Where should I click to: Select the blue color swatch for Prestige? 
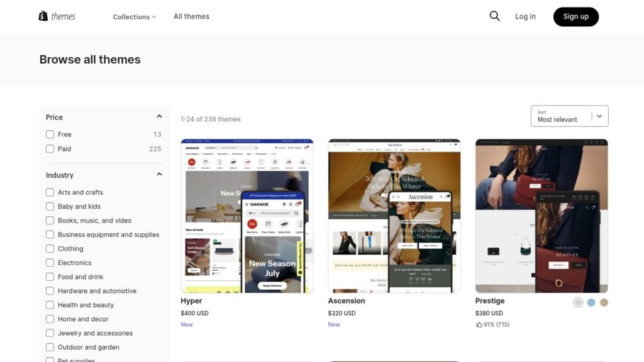591,302
